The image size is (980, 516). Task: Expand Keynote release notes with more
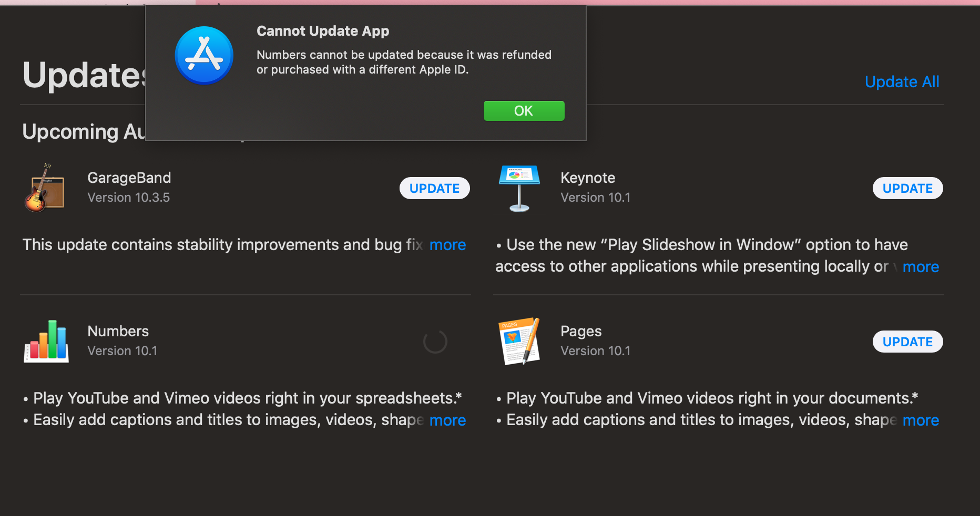[x=921, y=267]
